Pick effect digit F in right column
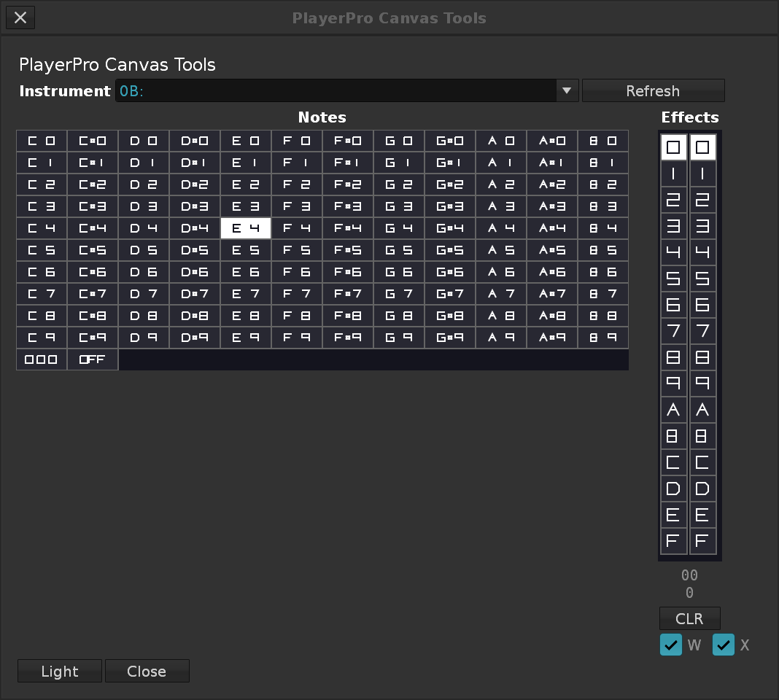 coord(702,541)
